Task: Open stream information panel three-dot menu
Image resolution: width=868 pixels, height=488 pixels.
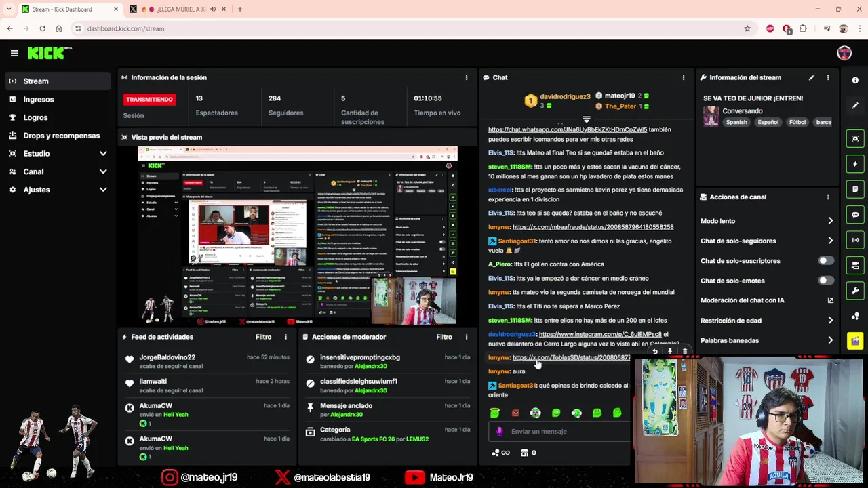Action: (x=828, y=77)
